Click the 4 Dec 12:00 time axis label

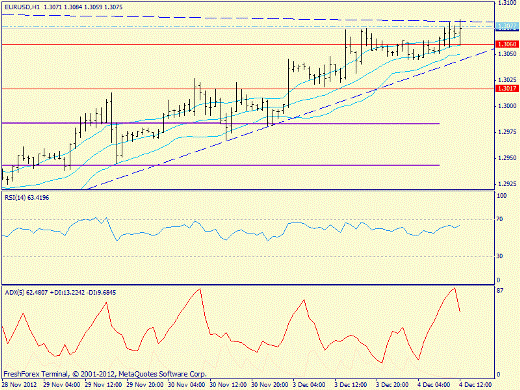(476, 384)
